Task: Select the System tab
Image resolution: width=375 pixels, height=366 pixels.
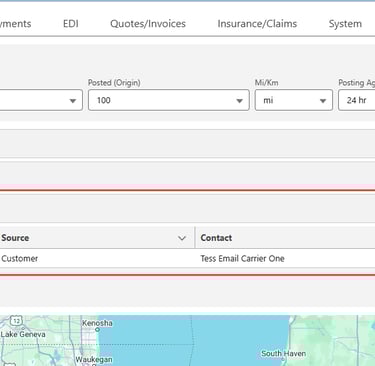Action: [x=345, y=24]
